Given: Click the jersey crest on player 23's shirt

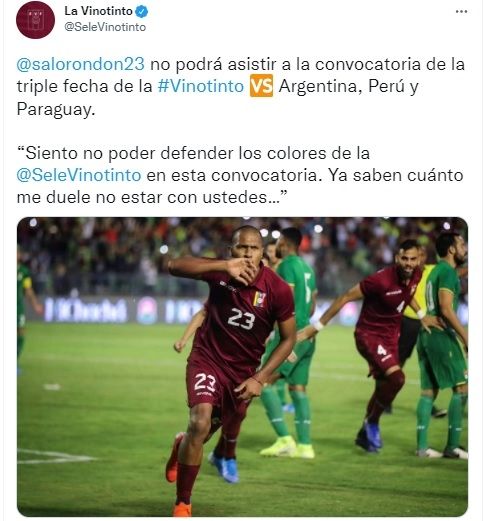Looking at the screenshot, I should pos(259,299).
